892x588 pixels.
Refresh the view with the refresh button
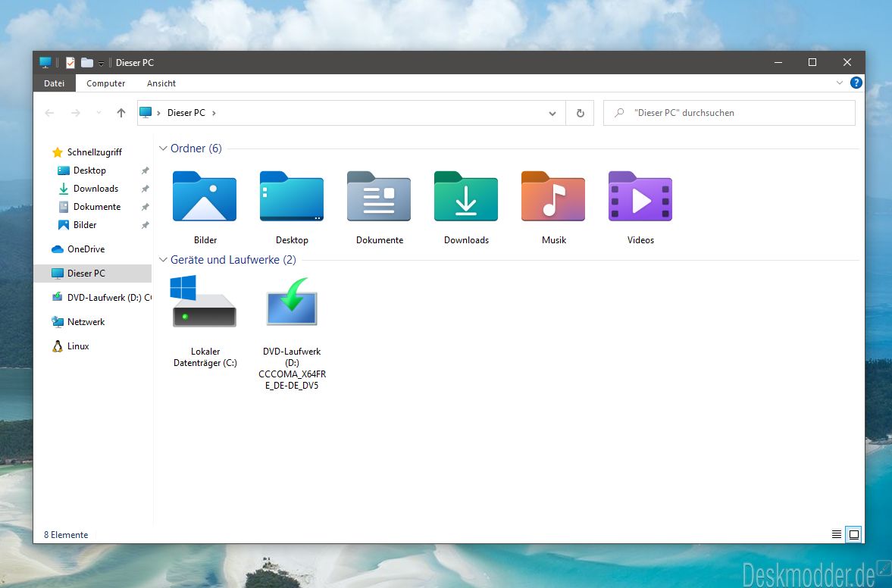(581, 113)
